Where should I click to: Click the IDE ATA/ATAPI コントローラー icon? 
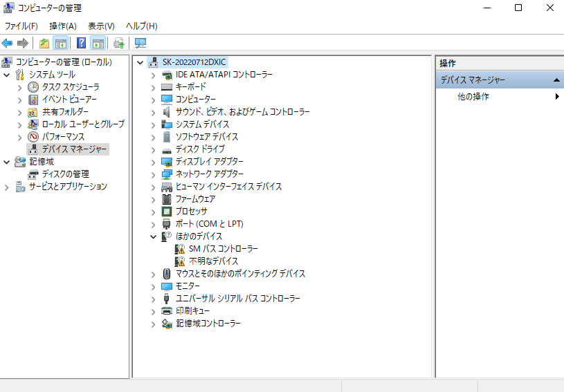[x=167, y=75]
